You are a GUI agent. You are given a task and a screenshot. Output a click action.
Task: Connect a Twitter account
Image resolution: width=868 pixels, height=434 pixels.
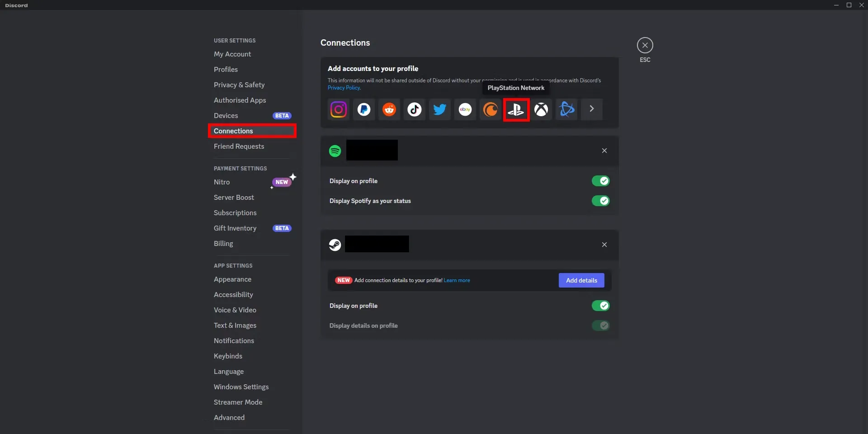pyautogui.click(x=439, y=109)
